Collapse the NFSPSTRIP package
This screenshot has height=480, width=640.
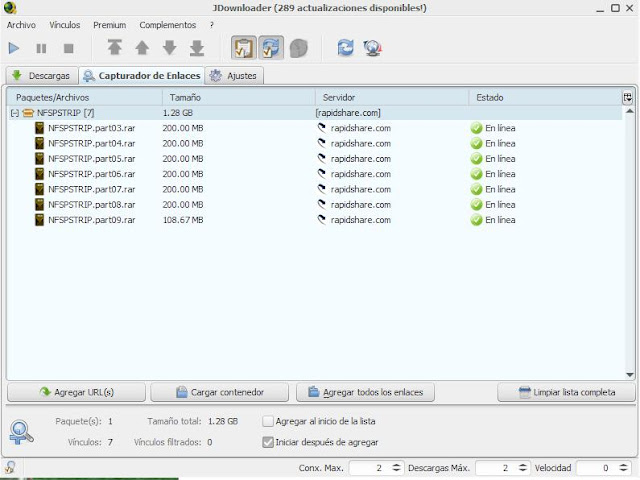(15, 113)
